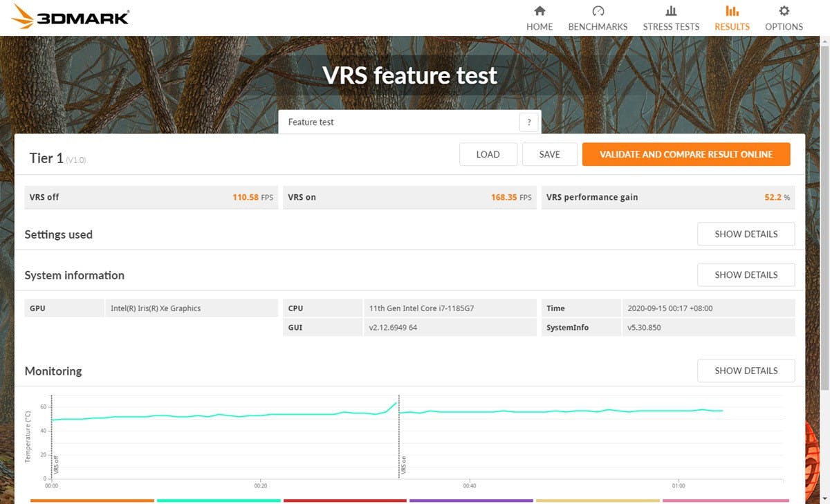The image size is (830, 504).
Task: Click the time value 2020-09-15 00:17 +08:00
Action: tap(670, 308)
